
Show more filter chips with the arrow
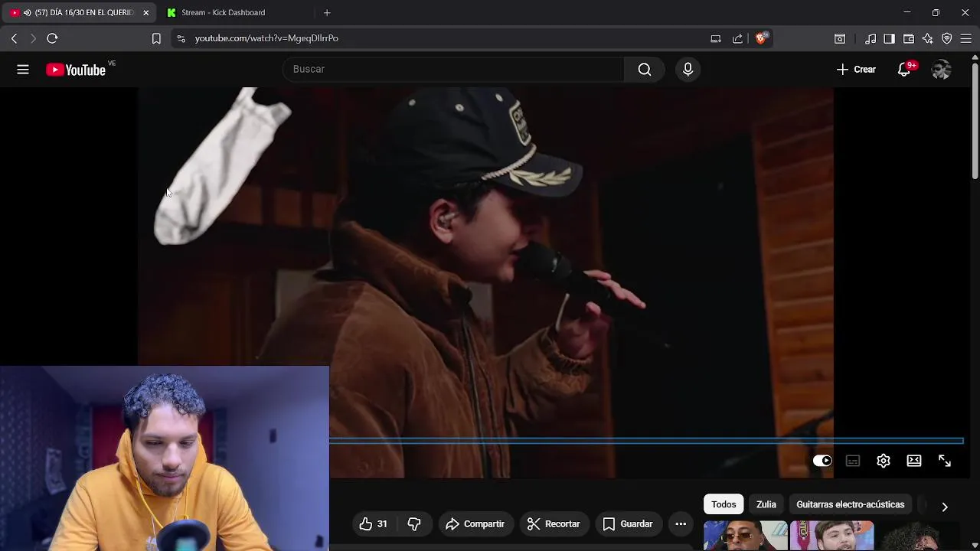coord(945,507)
